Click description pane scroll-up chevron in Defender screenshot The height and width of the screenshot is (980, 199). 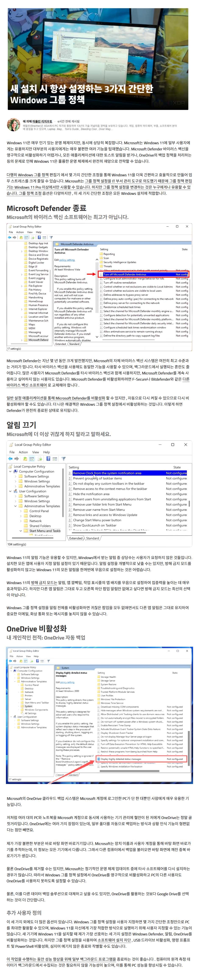click(x=97, y=260)
